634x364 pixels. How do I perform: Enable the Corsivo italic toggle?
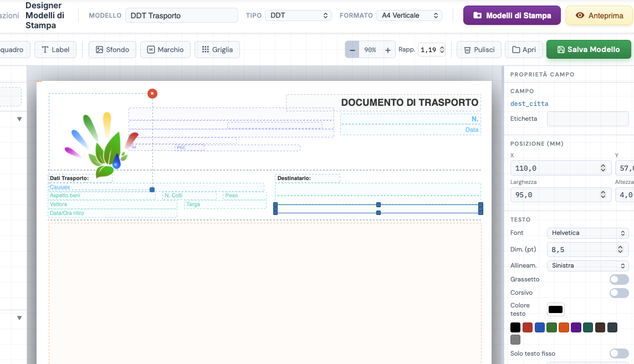[618, 293]
